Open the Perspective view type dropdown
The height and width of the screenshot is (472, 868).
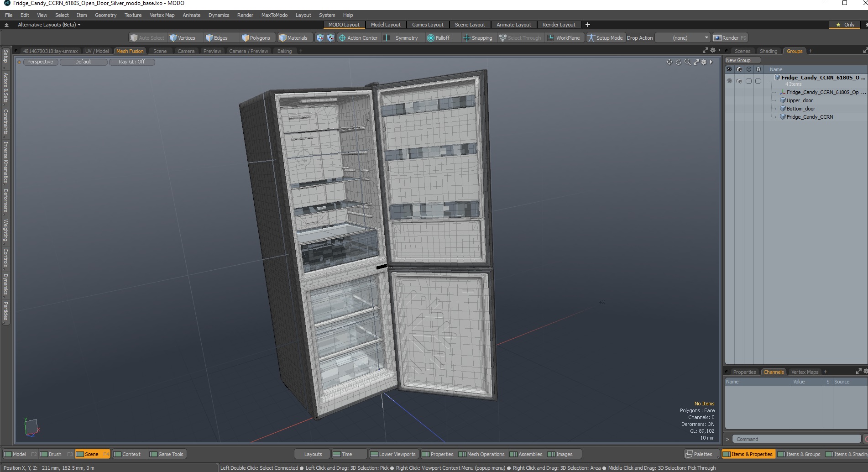(x=40, y=62)
